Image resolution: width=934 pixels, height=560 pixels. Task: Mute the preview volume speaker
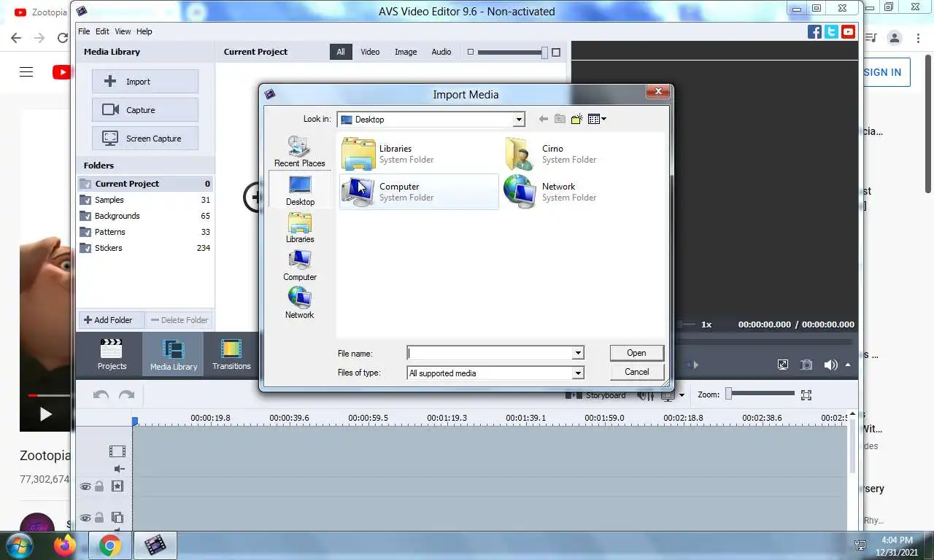830,365
